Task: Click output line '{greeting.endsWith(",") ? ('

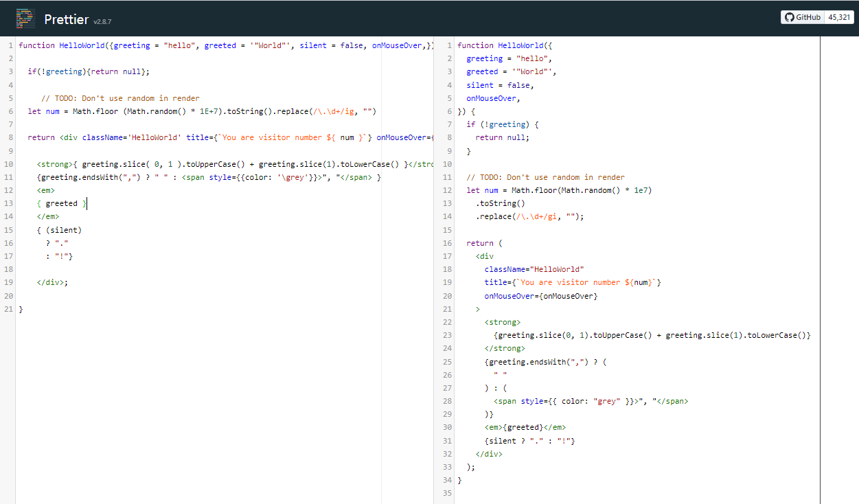Action: point(546,362)
